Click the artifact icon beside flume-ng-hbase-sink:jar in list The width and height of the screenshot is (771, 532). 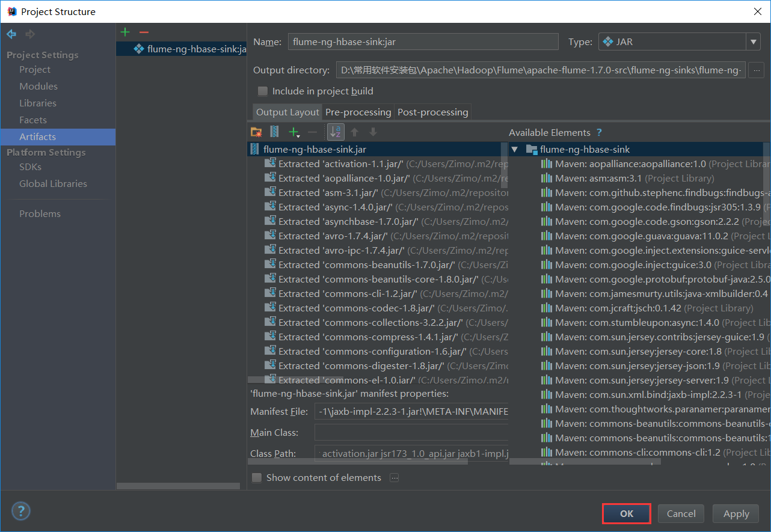139,49
